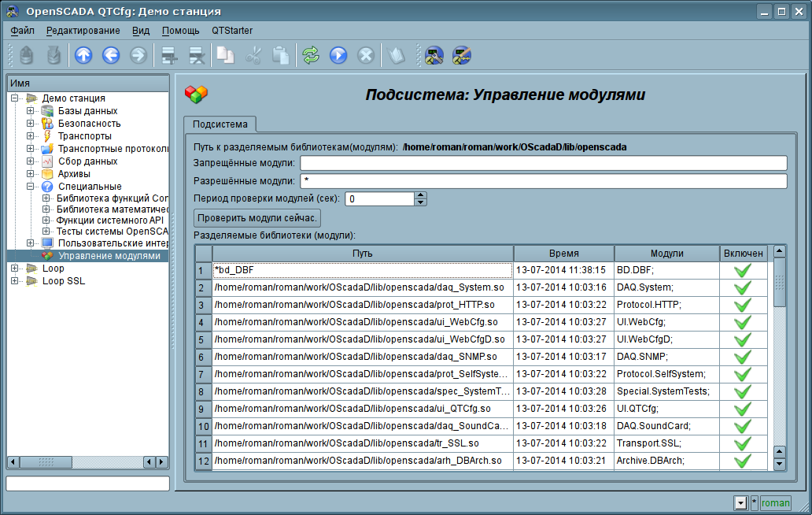Click the module table vertical scrollbar thumb

(x=780, y=283)
